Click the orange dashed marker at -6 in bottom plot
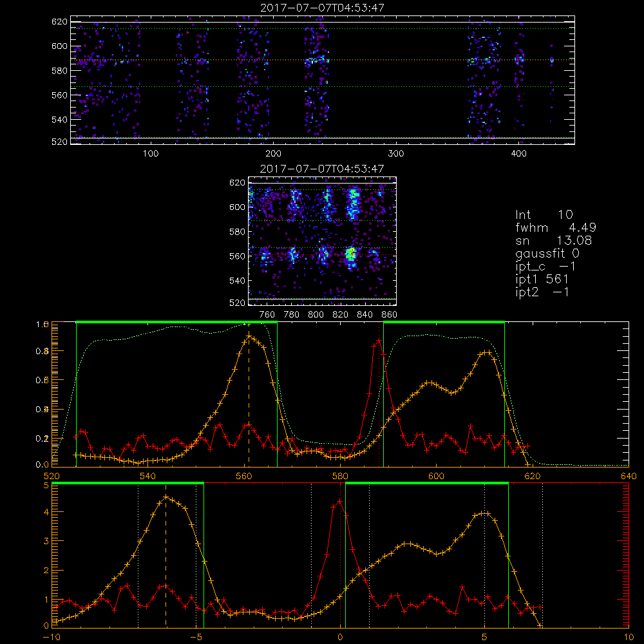The image size is (644, 644). (166, 563)
